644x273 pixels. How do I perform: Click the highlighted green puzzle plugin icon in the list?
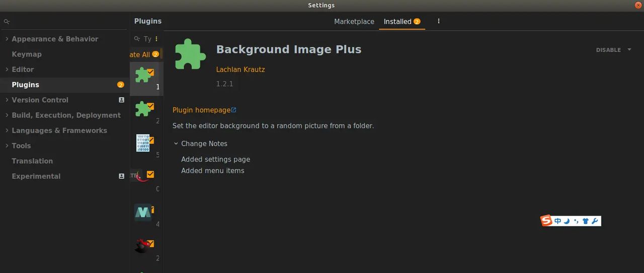(143, 75)
